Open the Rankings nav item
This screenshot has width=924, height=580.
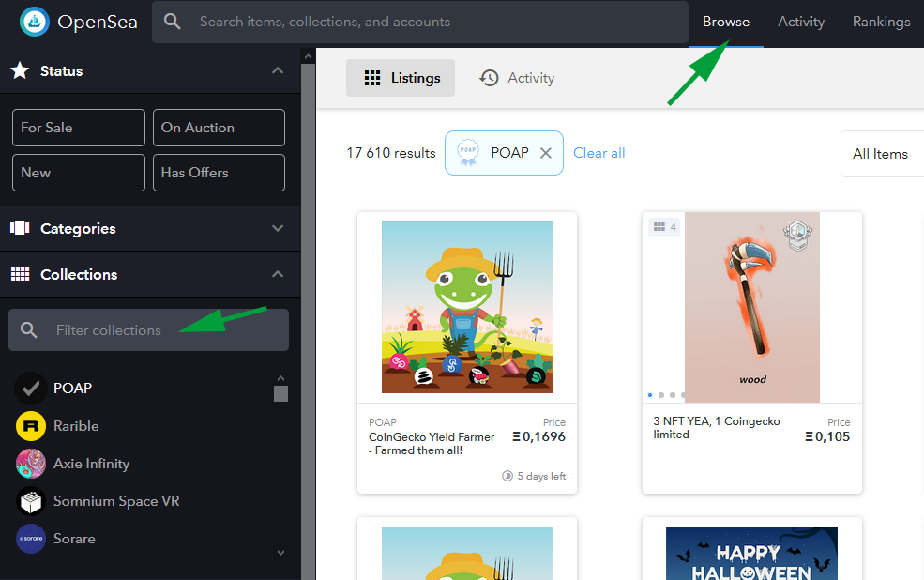[x=881, y=22]
